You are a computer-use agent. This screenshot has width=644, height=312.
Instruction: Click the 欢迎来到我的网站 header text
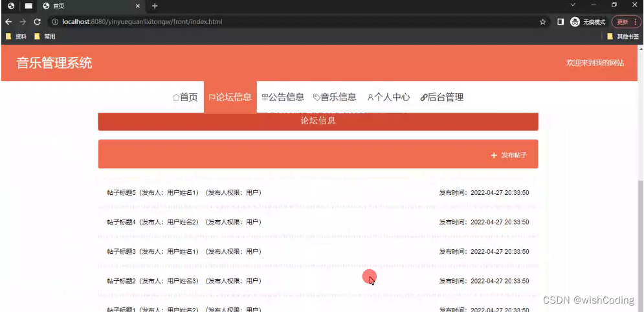595,63
